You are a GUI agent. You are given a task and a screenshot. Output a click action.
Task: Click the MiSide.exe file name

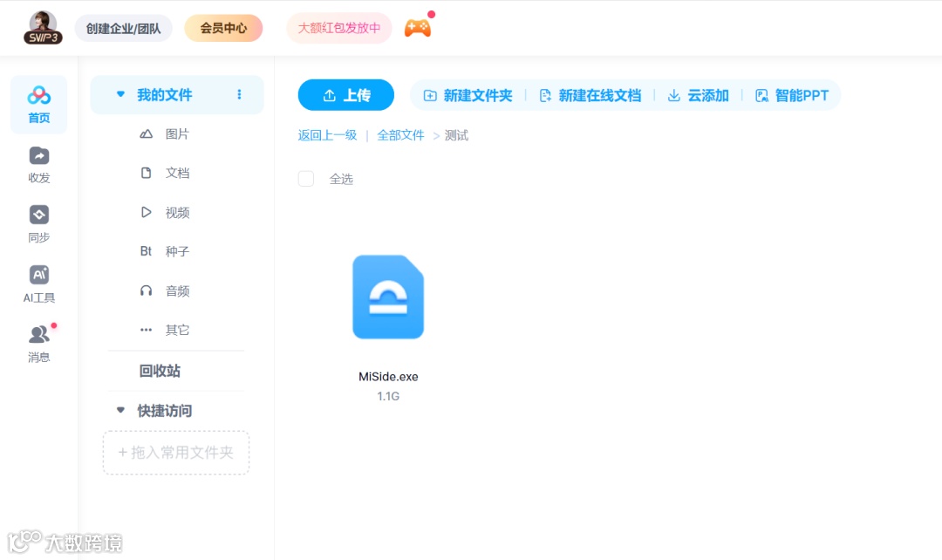[x=388, y=377]
